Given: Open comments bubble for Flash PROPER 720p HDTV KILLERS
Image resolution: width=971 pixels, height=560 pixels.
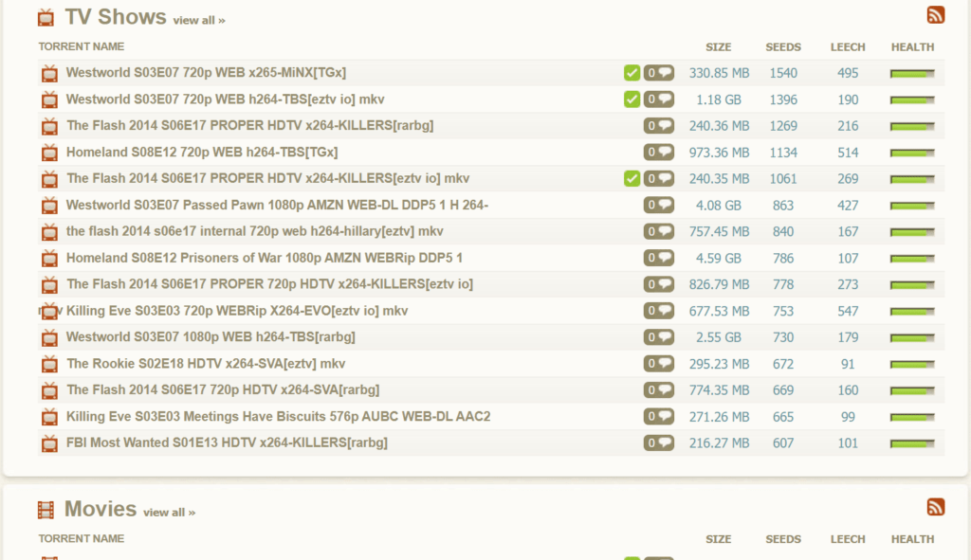Looking at the screenshot, I should [659, 284].
